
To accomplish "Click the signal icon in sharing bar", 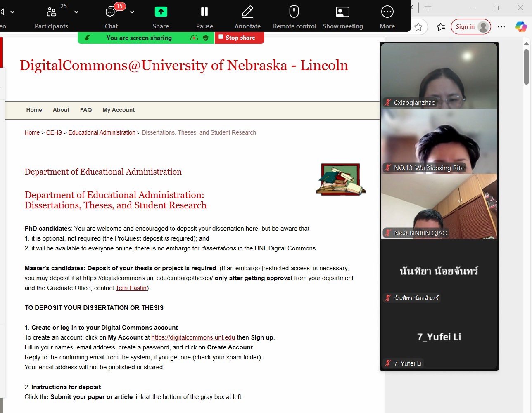I will 87,38.
